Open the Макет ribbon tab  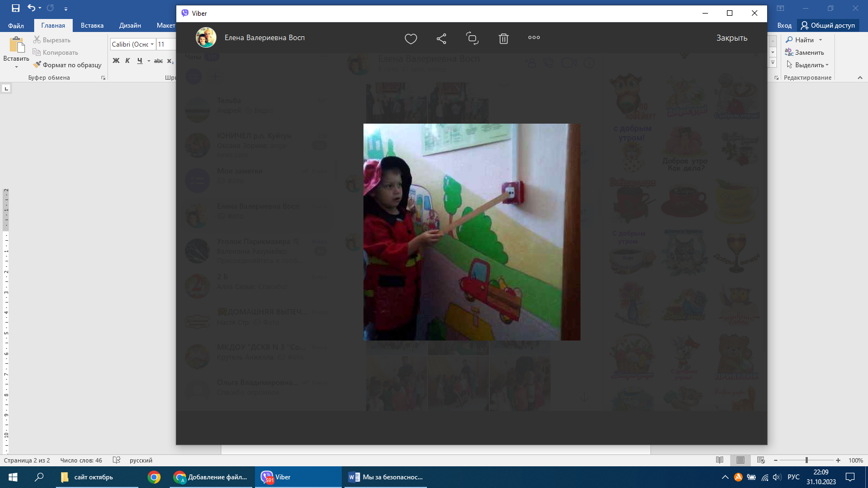(165, 25)
